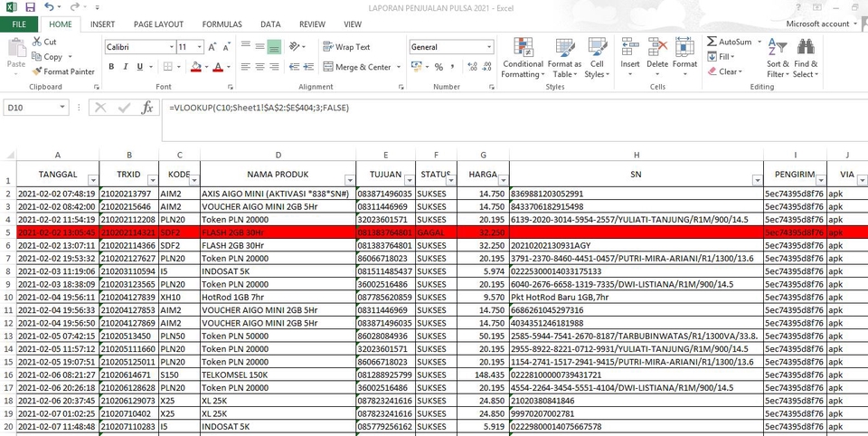Image resolution: width=868 pixels, height=436 pixels.
Task: Decrease decimal places
Action: pos(486,67)
